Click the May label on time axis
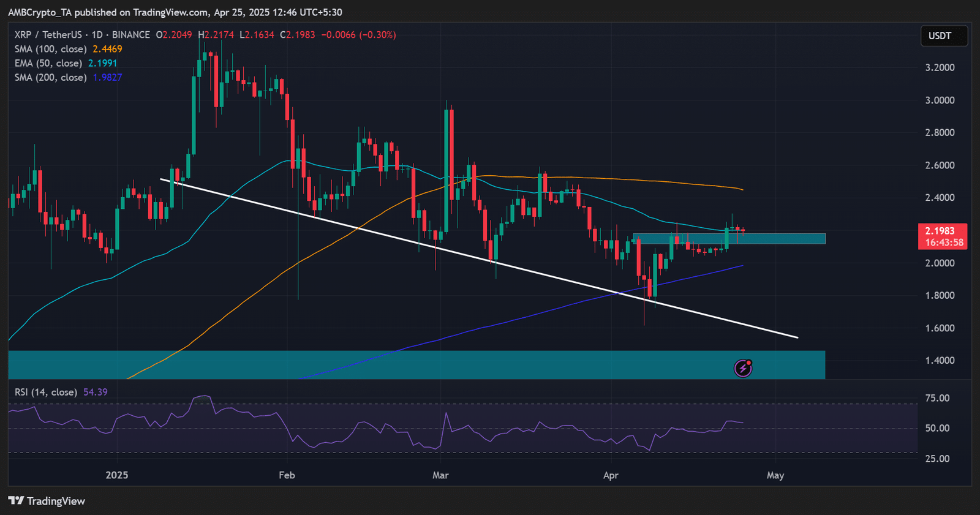 click(775, 475)
